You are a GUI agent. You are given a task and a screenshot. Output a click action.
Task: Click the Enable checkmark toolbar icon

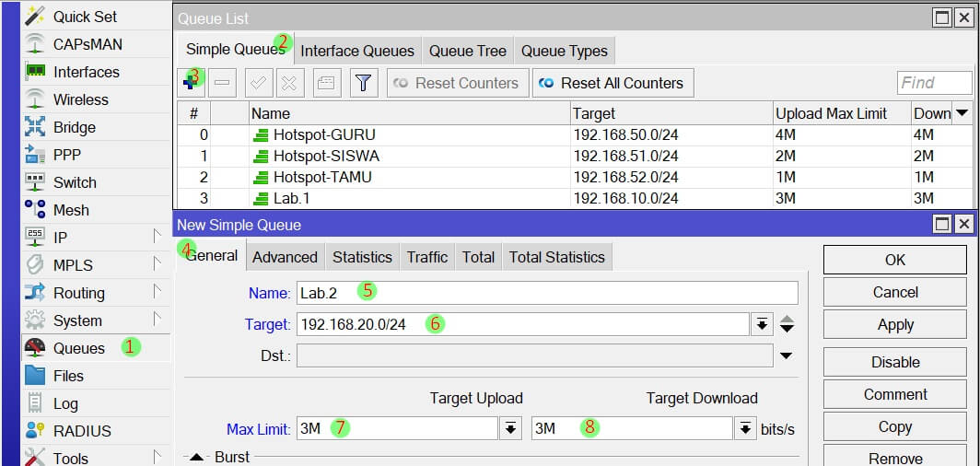[x=259, y=83]
